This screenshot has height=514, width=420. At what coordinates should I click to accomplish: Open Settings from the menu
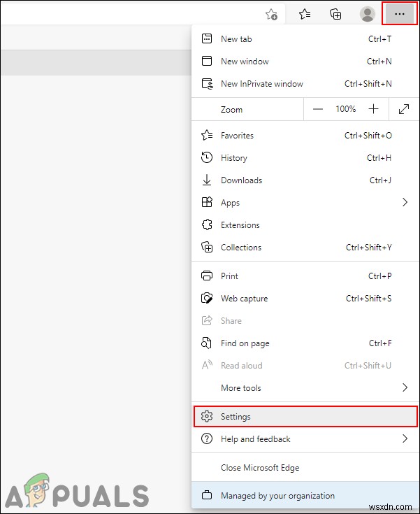pos(236,417)
